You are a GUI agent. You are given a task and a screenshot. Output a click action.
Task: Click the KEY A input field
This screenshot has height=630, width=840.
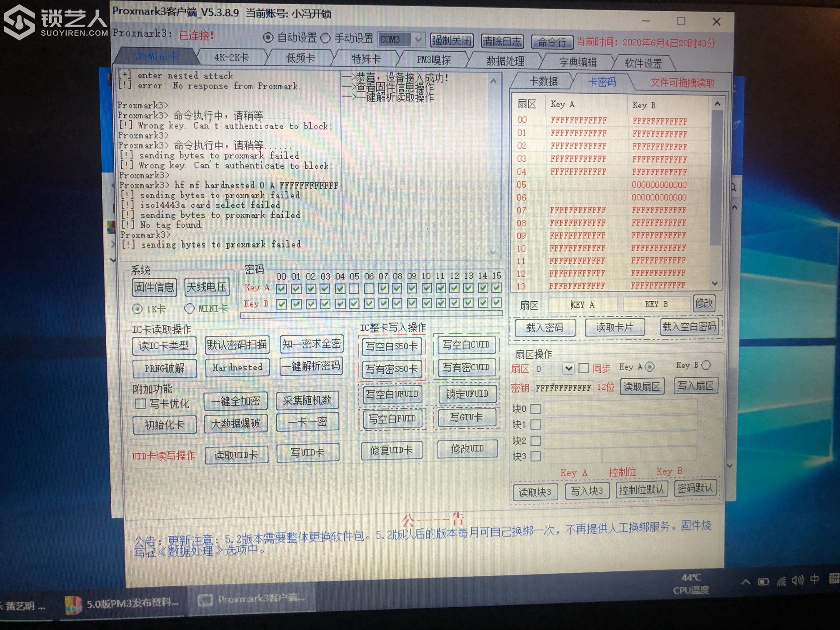[x=582, y=305]
